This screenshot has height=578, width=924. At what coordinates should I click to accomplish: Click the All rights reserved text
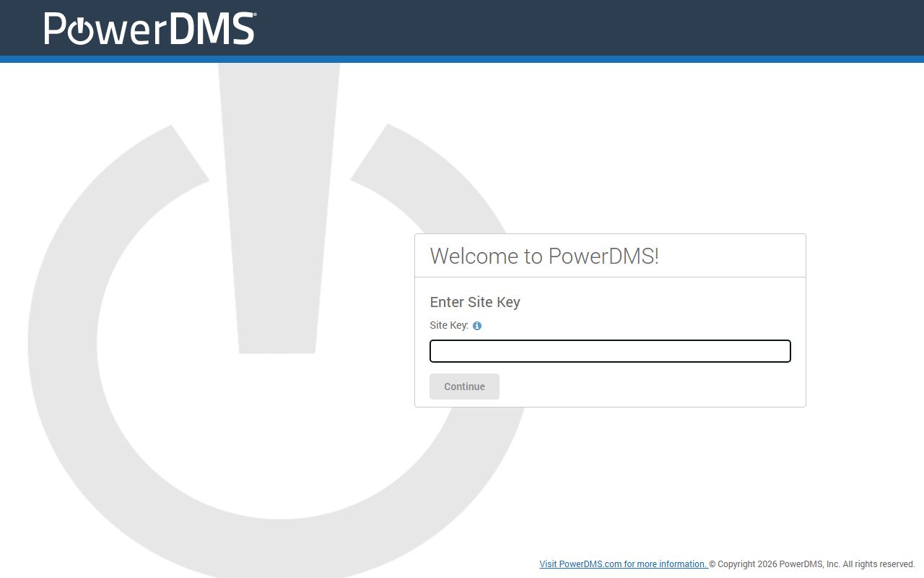pos(879,564)
